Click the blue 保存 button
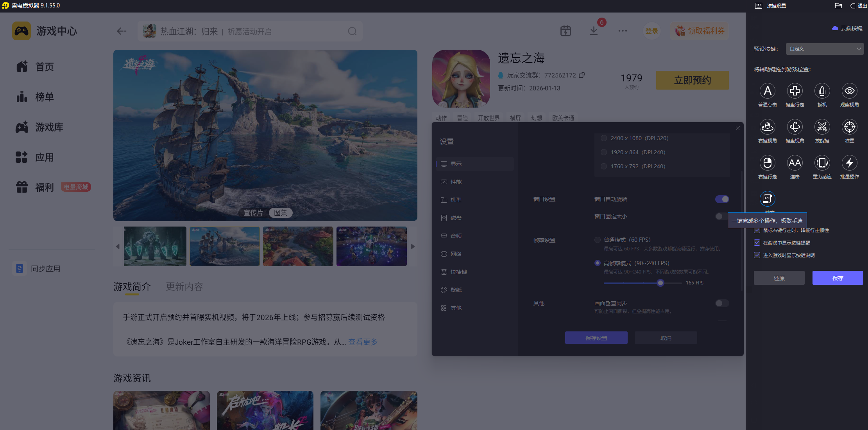 click(x=838, y=278)
